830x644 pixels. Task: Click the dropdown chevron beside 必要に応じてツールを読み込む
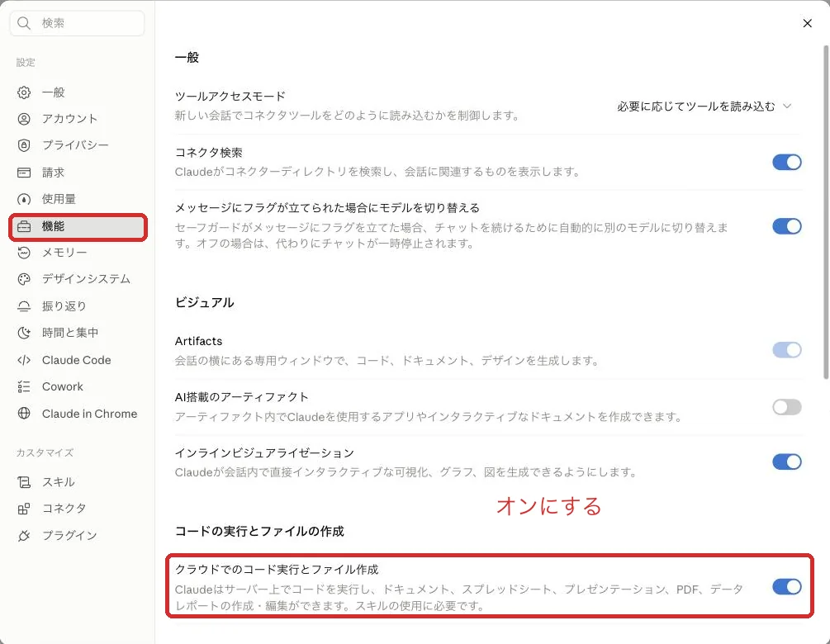click(x=787, y=106)
